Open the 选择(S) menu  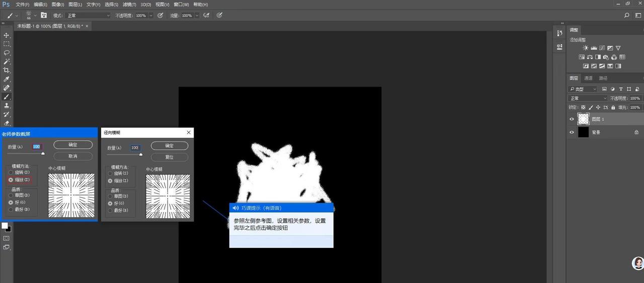[111, 5]
